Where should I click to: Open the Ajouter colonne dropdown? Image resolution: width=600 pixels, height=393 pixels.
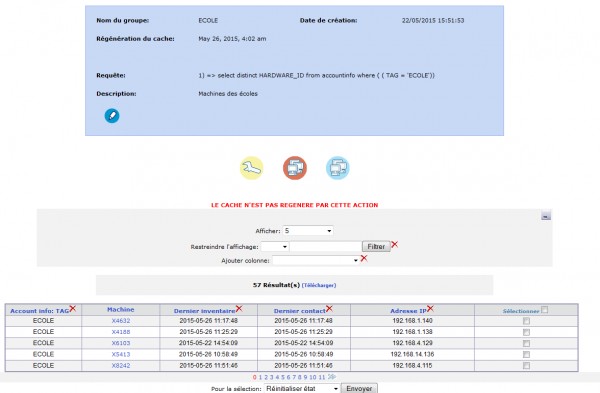[315, 260]
